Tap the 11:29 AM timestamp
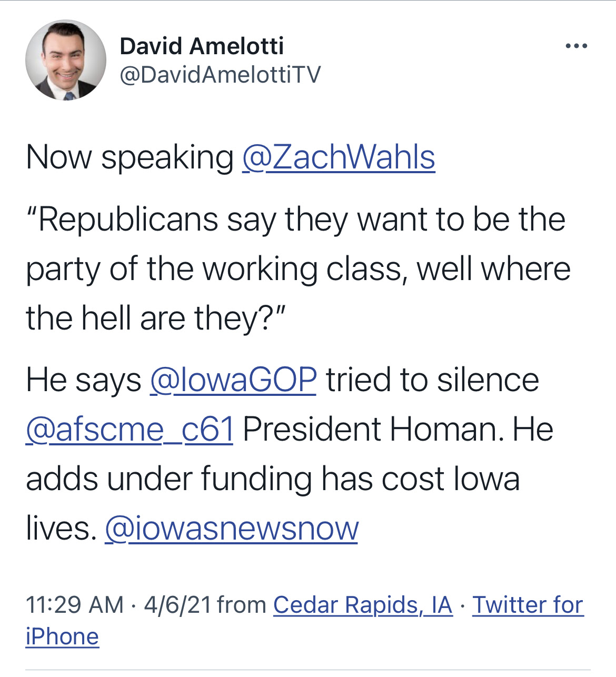This screenshot has width=616, height=677. 74,605
